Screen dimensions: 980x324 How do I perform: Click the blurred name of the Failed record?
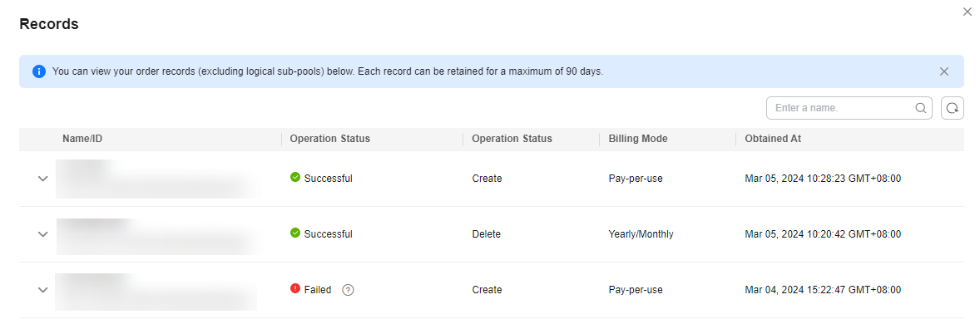pyautogui.click(x=156, y=292)
